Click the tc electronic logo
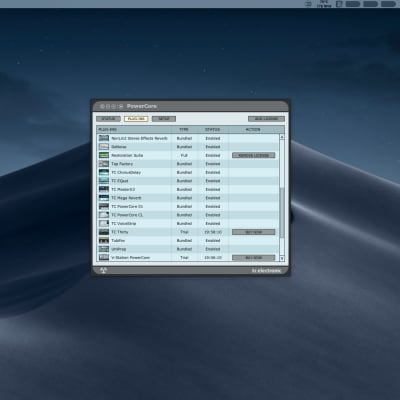This screenshot has width=400, height=400. point(266,271)
